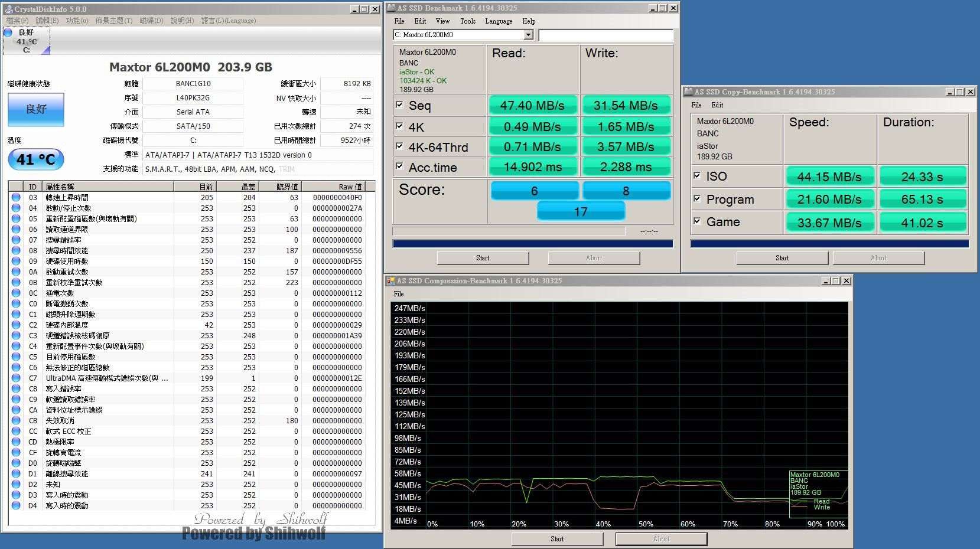Click the serial number L40PK32G
The width and height of the screenshot is (980, 549).
pyautogui.click(x=193, y=98)
